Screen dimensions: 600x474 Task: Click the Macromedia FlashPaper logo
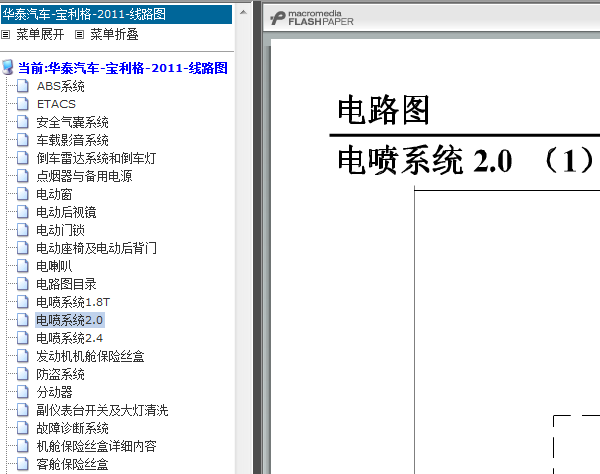coord(312,18)
